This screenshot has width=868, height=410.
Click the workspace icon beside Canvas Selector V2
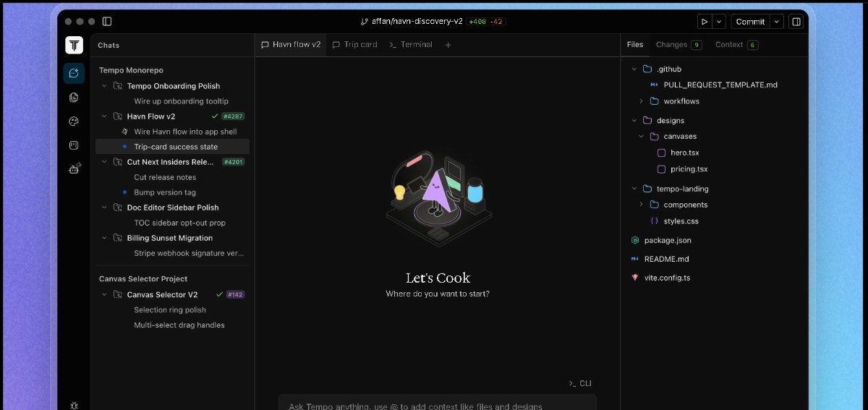coord(117,295)
